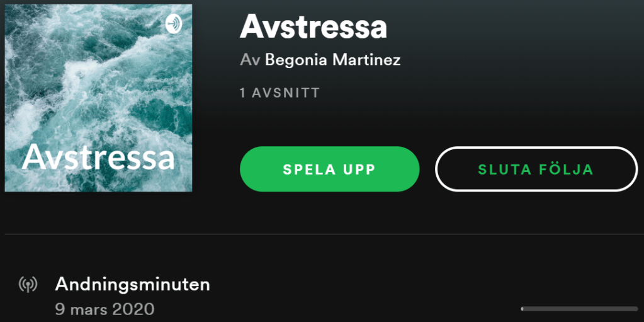Click the Andningsminuten episode progress bar
Screen dimensions: 644x322
(x=579, y=309)
